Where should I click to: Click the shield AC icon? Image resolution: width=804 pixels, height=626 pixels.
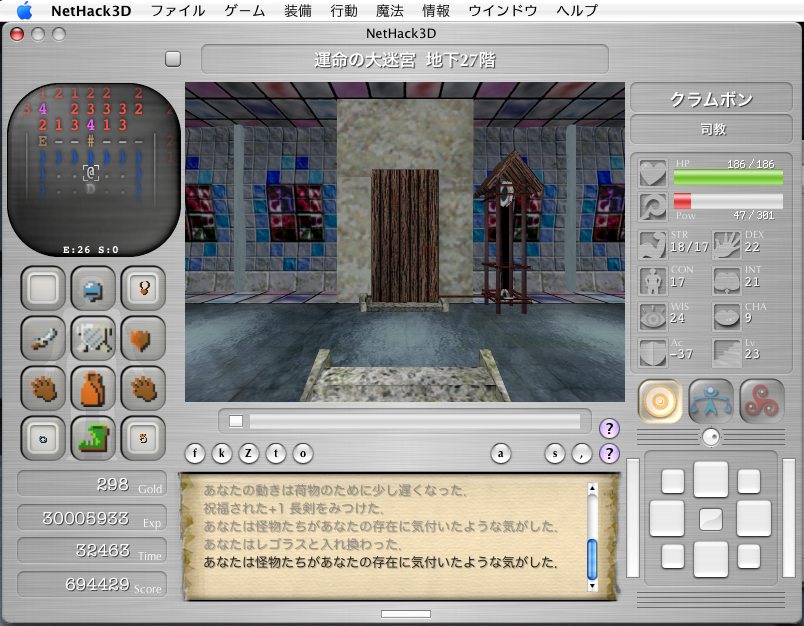[x=652, y=352]
